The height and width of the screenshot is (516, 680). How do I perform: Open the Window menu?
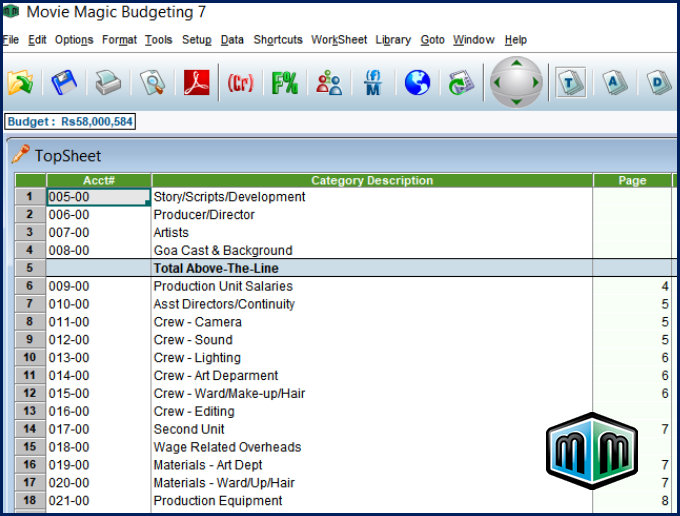pyautogui.click(x=474, y=40)
